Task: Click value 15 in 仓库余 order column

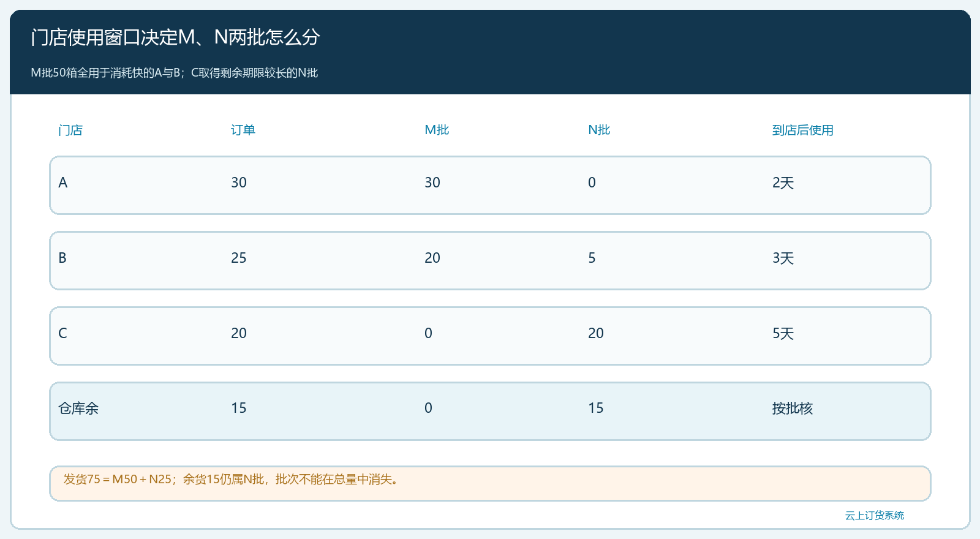Action: [x=239, y=408]
